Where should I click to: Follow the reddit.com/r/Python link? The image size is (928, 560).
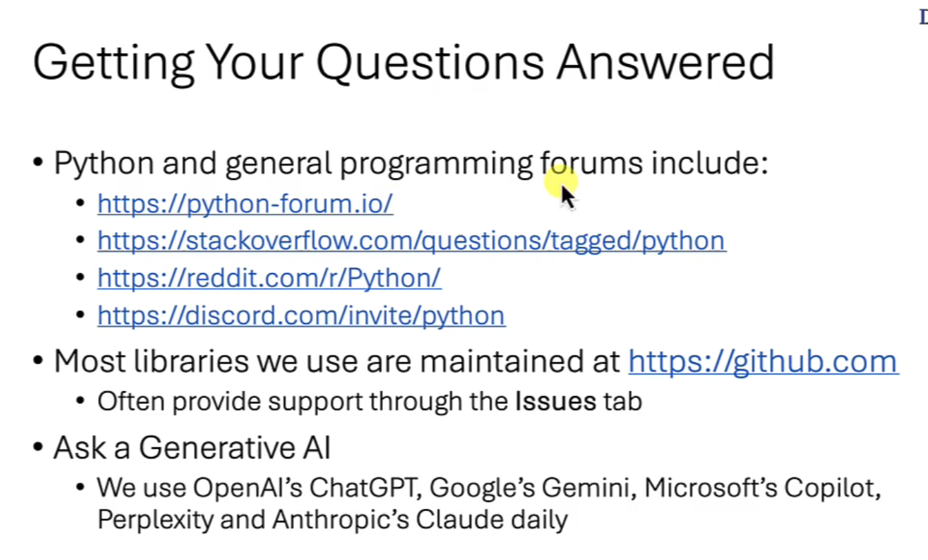click(269, 278)
